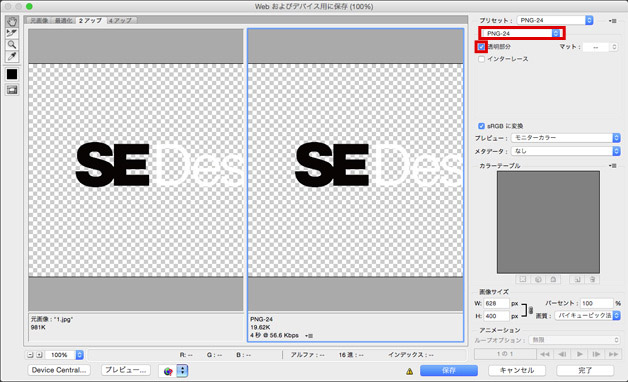Click the キャンセル button
The width and height of the screenshot is (628, 382).
tap(517, 370)
